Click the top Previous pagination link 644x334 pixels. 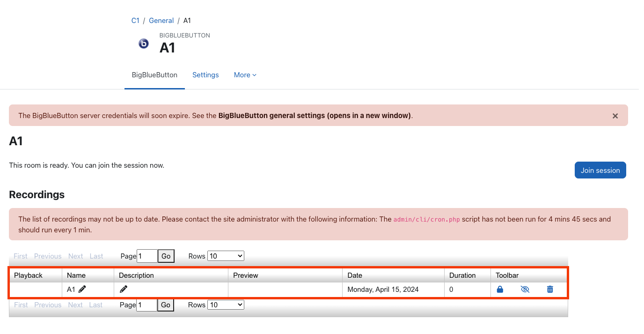coord(48,256)
